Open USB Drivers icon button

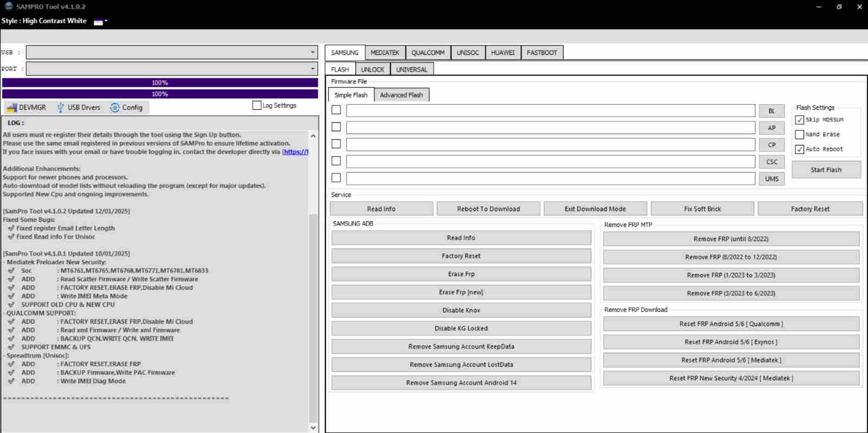click(x=61, y=107)
